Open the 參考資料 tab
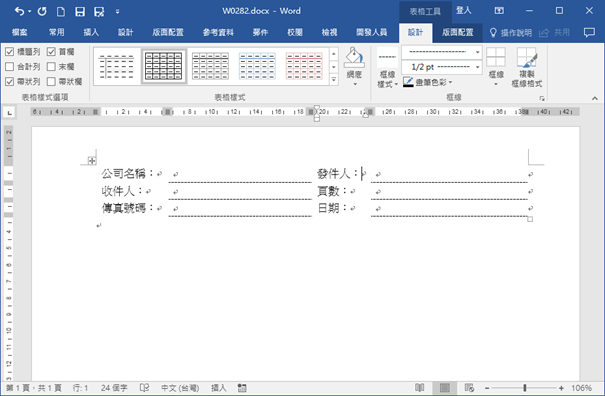Viewport: 605px width, 396px height. (218, 32)
